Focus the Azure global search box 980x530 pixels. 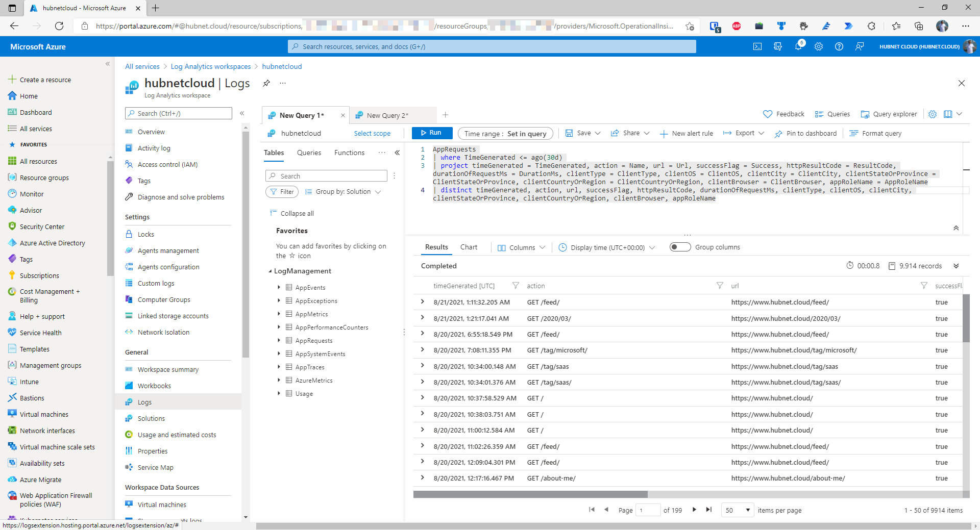pos(492,46)
